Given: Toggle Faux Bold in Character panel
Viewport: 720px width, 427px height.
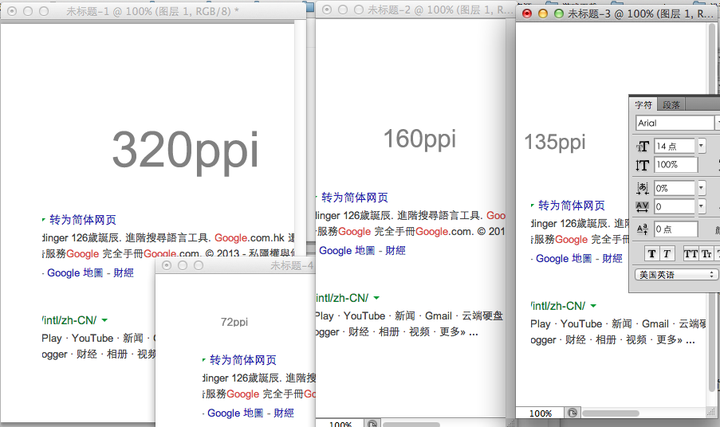Looking at the screenshot, I should point(652,253).
